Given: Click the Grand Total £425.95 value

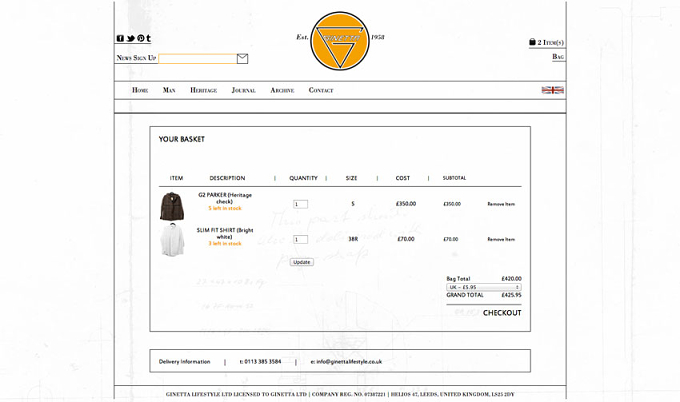Looking at the screenshot, I should (x=512, y=295).
